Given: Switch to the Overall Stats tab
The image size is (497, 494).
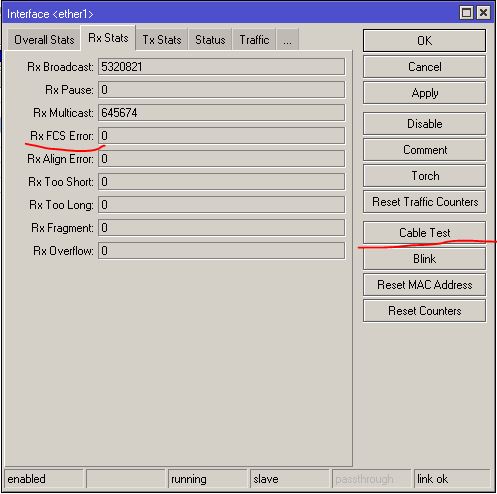Looking at the screenshot, I should point(44,40).
